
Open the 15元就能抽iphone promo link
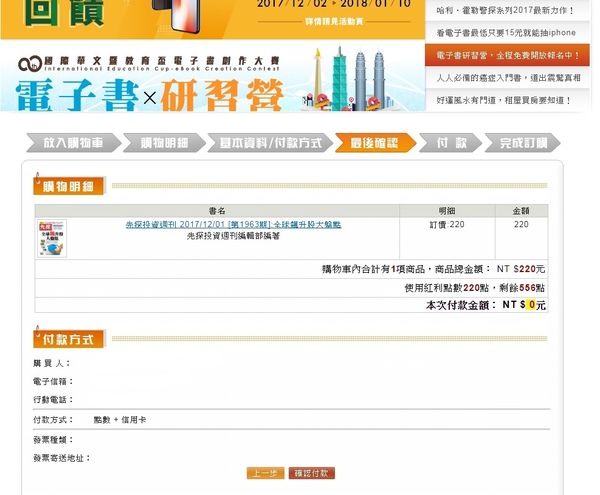click(507, 33)
